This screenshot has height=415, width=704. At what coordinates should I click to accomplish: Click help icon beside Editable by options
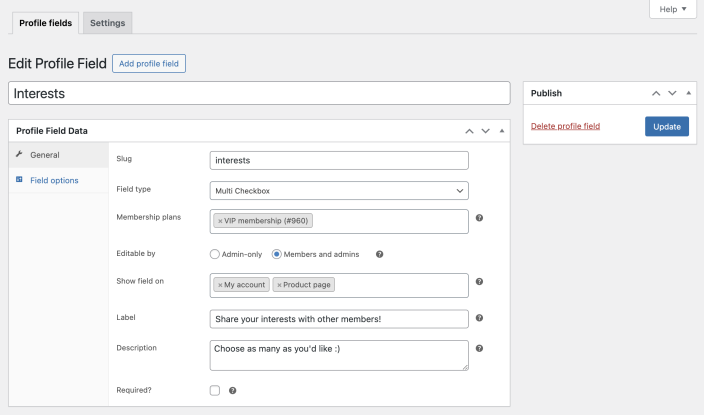(380, 254)
